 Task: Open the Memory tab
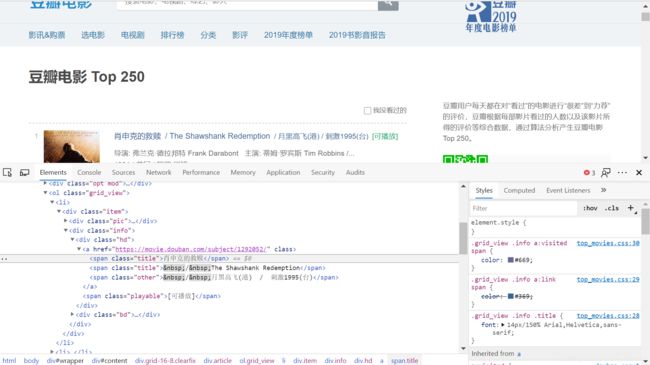coord(243,173)
